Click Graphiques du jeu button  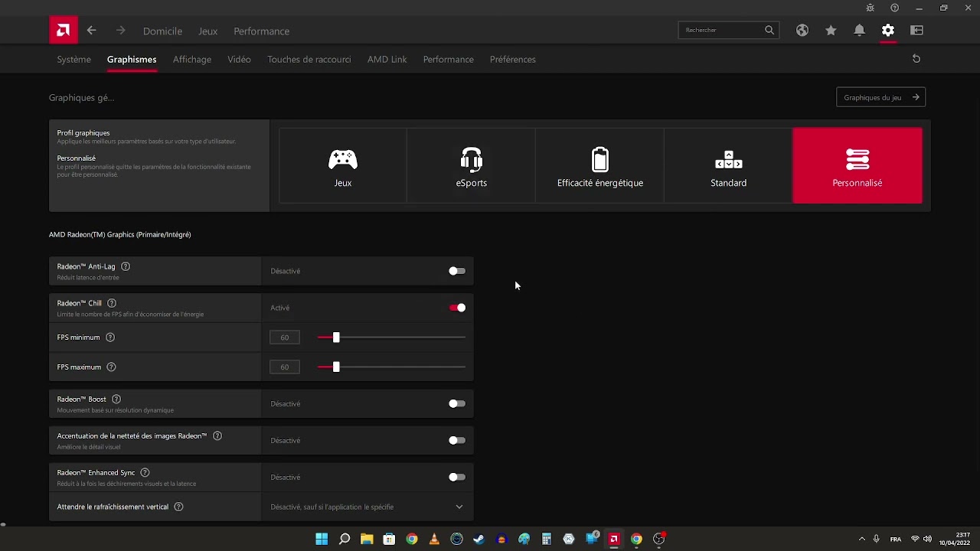[881, 97]
